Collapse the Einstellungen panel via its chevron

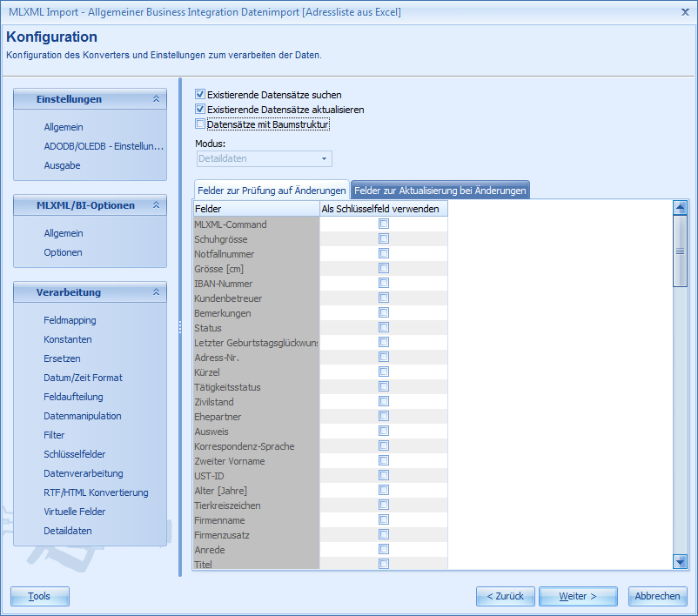pos(157,99)
